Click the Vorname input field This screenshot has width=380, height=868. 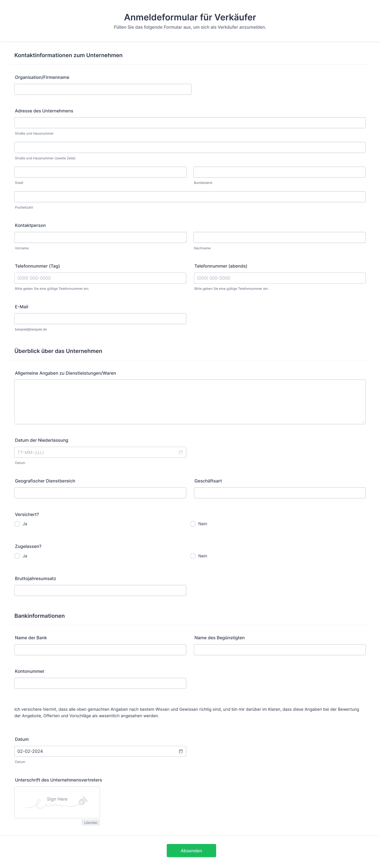tap(100, 237)
